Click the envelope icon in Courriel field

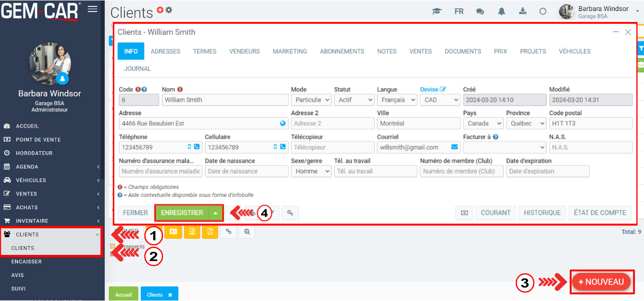point(454,148)
